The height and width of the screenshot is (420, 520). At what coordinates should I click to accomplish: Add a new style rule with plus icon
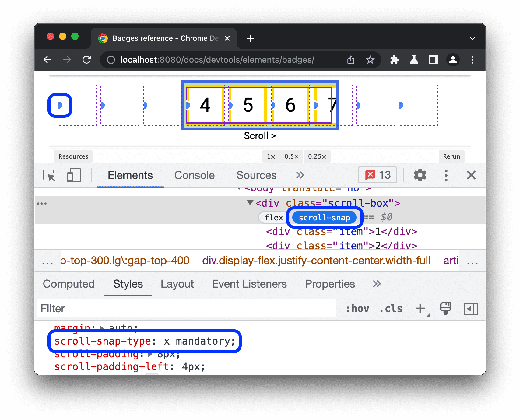pos(419,308)
